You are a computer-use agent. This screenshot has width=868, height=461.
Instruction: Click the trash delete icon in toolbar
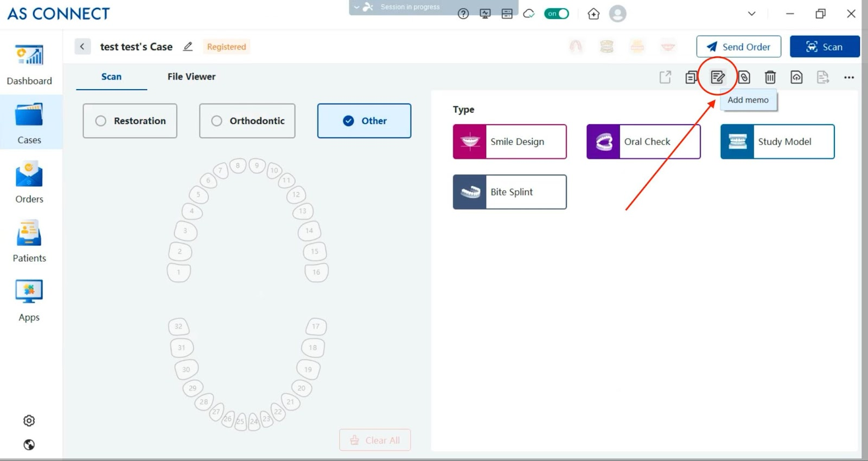click(770, 77)
